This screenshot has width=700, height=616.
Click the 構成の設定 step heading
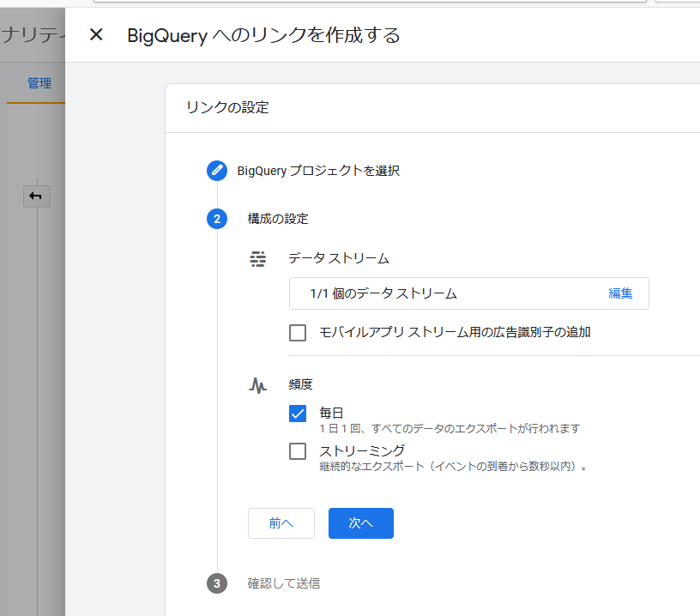click(x=278, y=219)
